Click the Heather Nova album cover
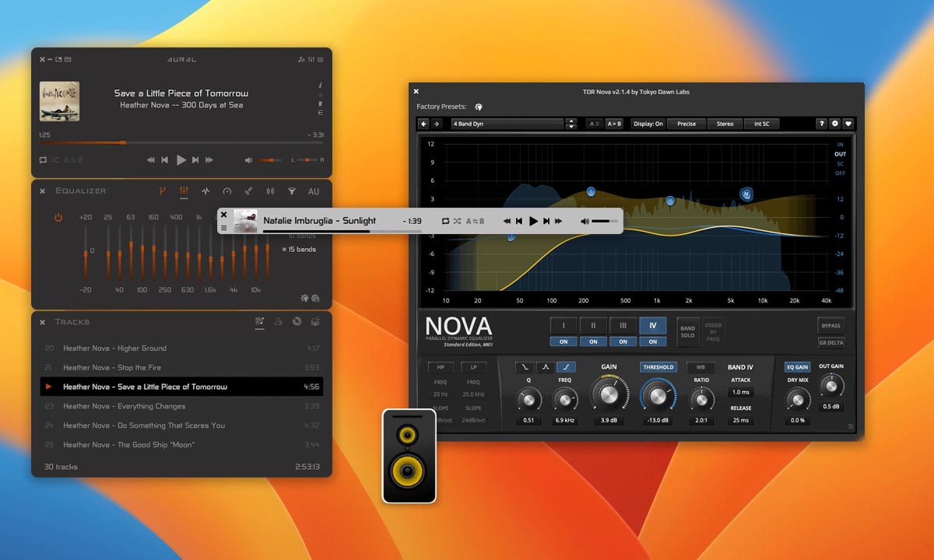Viewport: 934px width, 560px height. (x=59, y=101)
